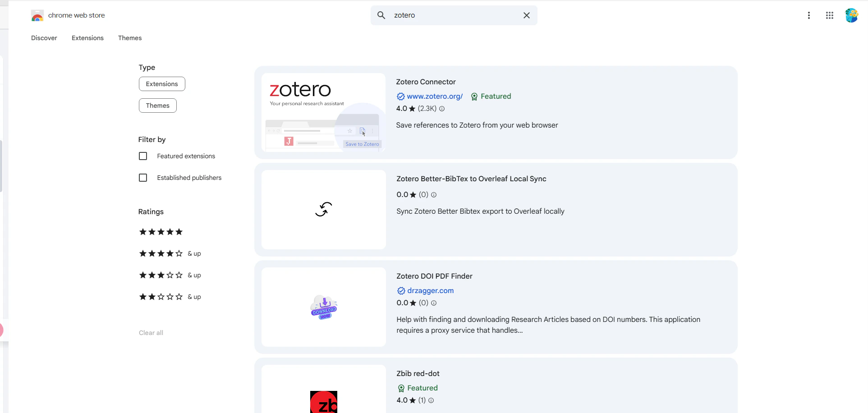Click the search magnifier icon
The image size is (868, 413).
pyautogui.click(x=381, y=15)
